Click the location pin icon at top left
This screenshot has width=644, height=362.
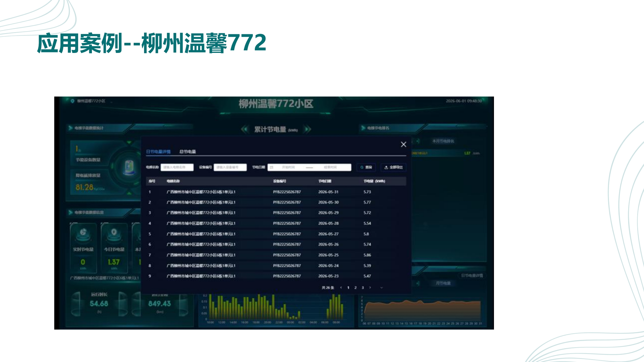coord(72,101)
